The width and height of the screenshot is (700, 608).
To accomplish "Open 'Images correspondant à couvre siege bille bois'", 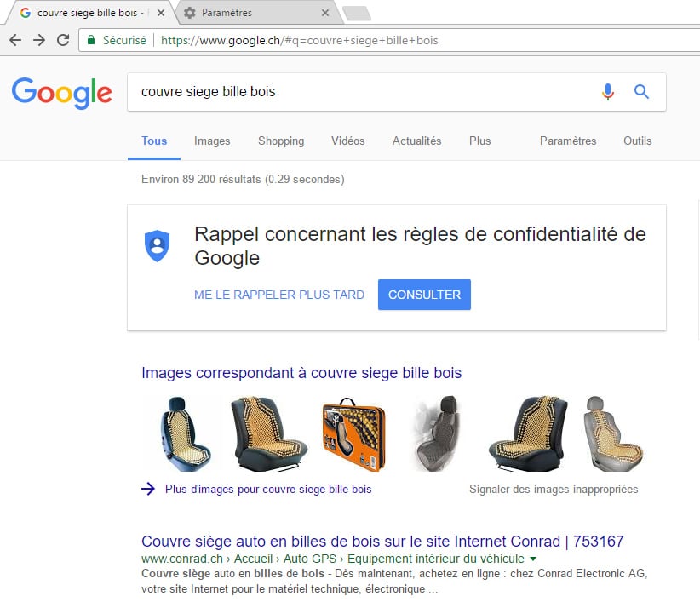I will (301, 373).
